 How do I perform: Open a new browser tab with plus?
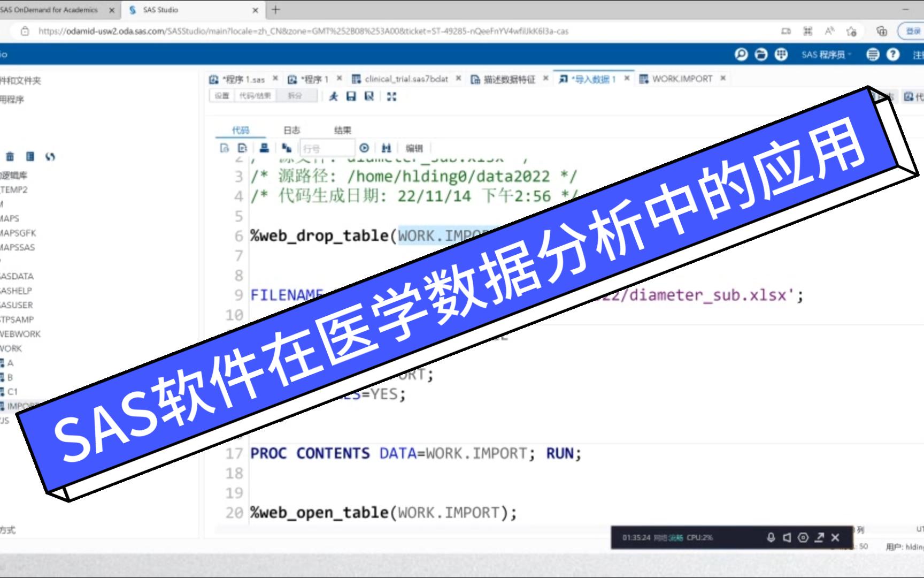pyautogui.click(x=276, y=10)
